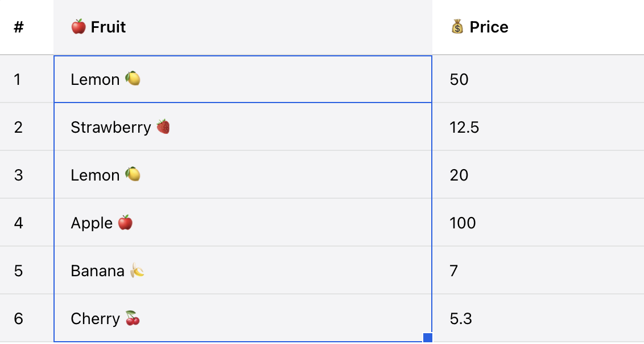
Task: Select the Fruit column header text
Action: (x=108, y=27)
